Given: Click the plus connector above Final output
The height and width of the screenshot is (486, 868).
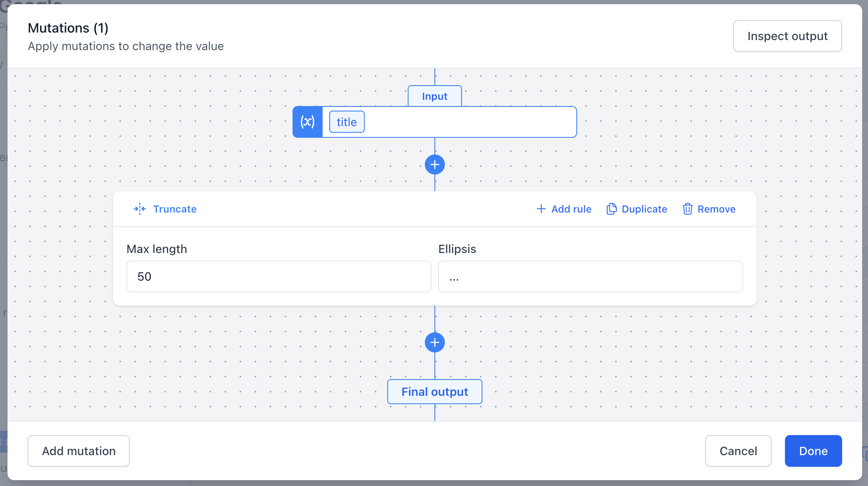Looking at the screenshot, I should coord(435,342).
